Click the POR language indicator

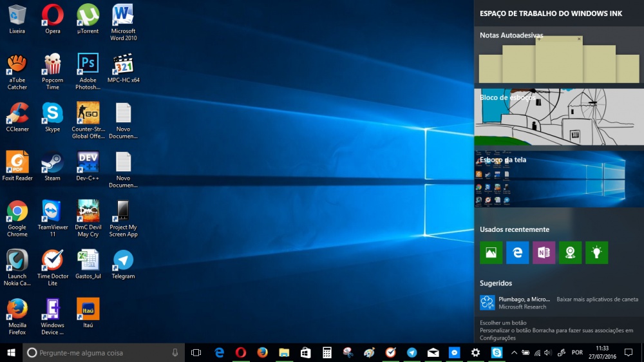click(577, 352)
